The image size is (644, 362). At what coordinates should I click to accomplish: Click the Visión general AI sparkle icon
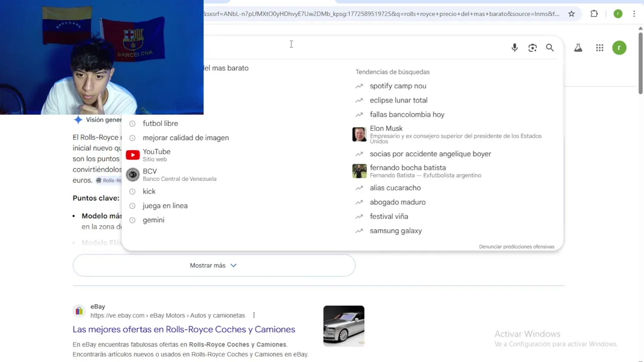pyautogui.click(x=78, y=120)
